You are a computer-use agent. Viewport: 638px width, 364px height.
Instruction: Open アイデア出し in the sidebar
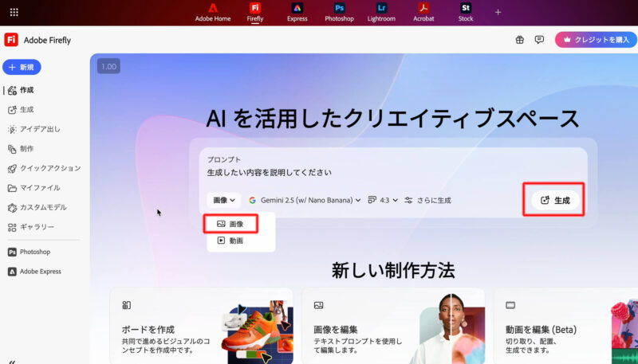(x=34, y=129)
